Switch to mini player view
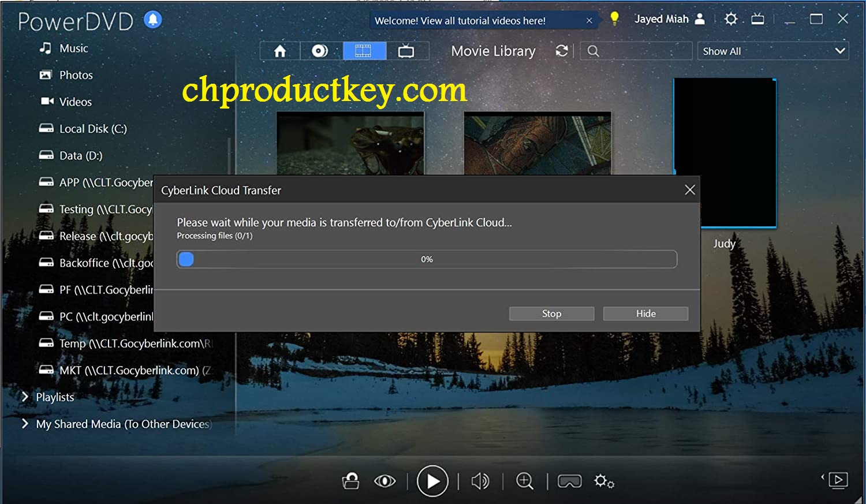This screenshot has height=504, width=866. click(x=838, y=480)
